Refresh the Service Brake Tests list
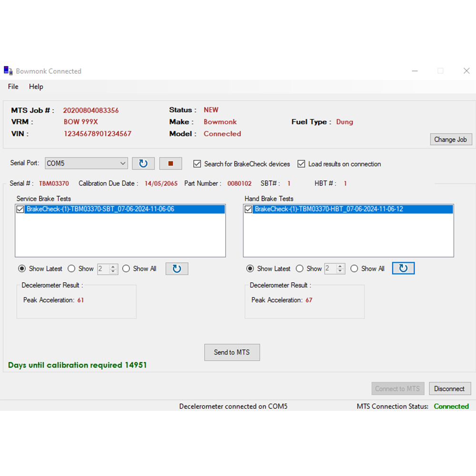The image size is (476, 476). pyautogui.click(x=177, y=268)
